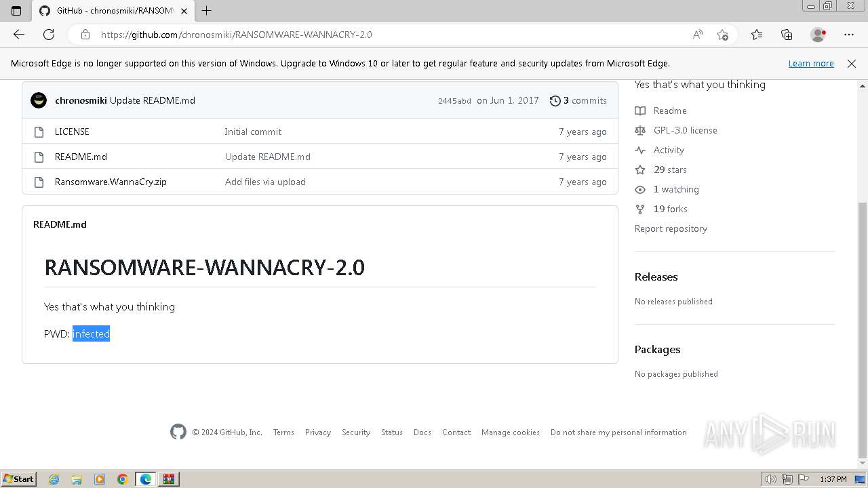Open the Action Center flag icon
The width and height of the screenshot is (868, 488).
[x=802, y=479]
